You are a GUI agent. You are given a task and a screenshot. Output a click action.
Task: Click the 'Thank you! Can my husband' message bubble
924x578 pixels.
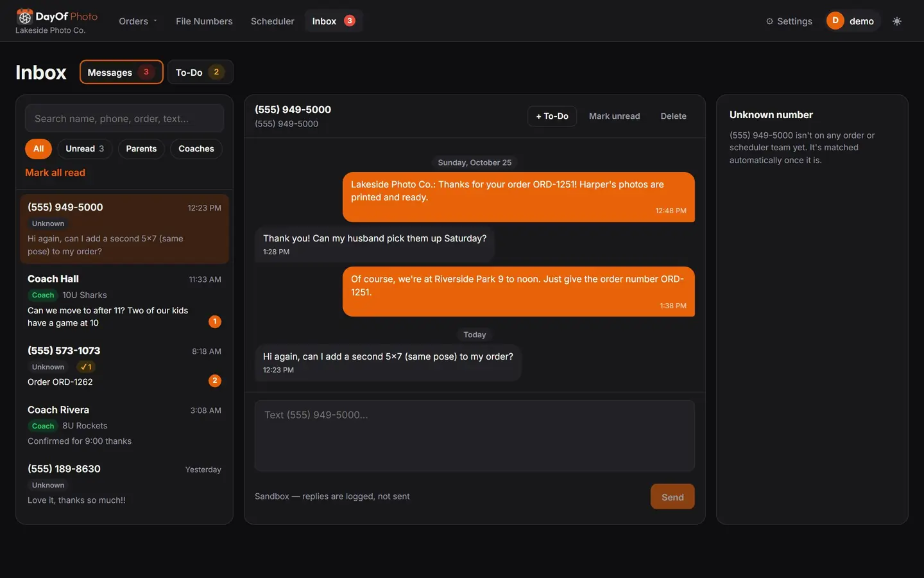[x=375, y=244]
